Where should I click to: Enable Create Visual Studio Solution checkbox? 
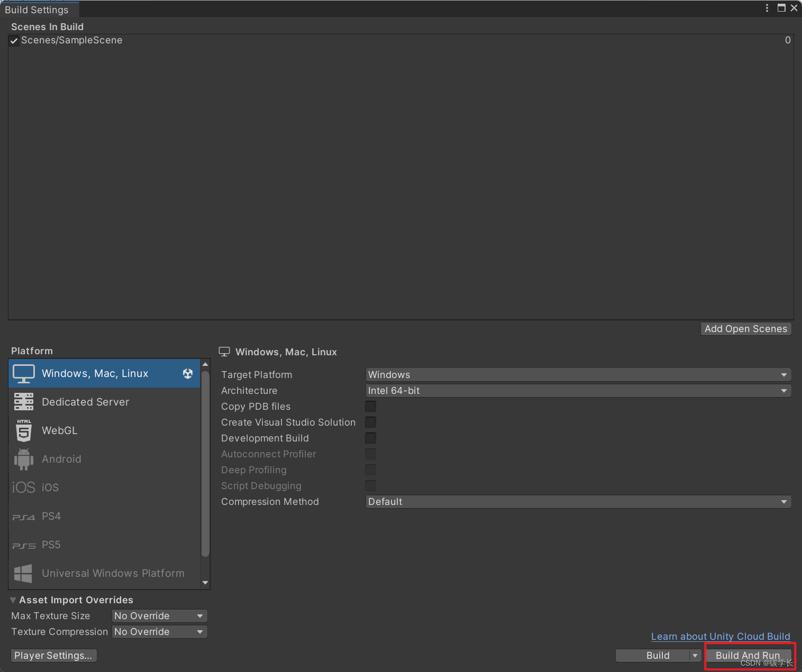(x=371, y=422)
